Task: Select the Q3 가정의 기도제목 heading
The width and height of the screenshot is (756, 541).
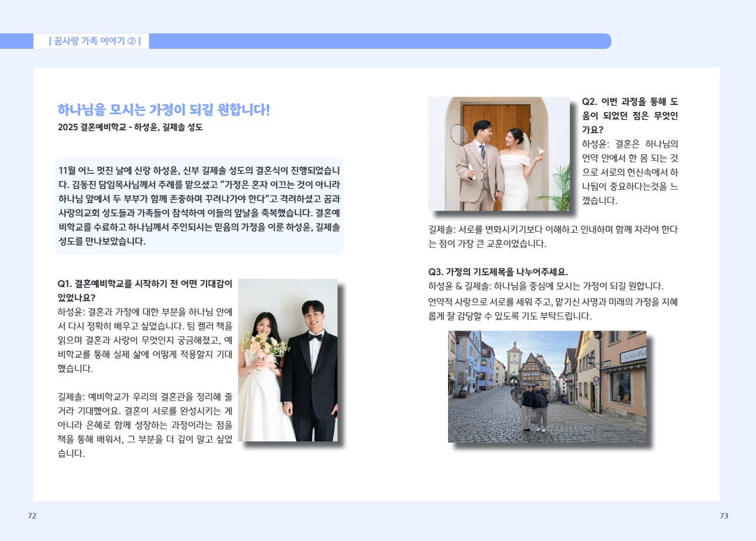Action: click(498, 272)
